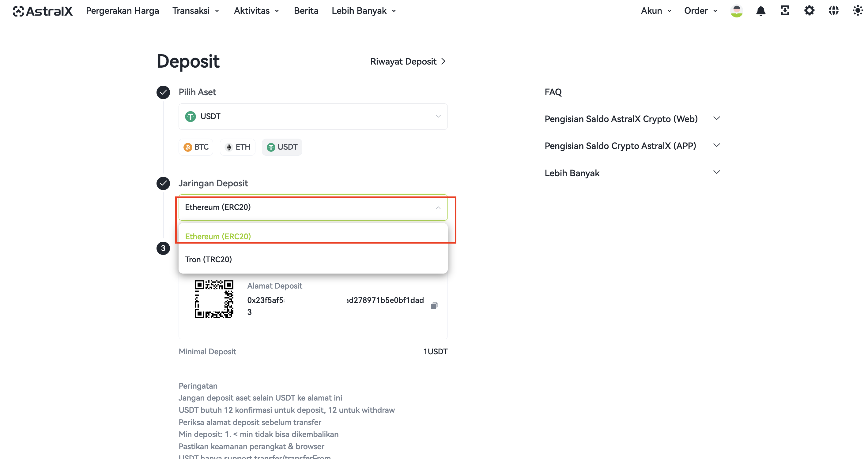Copy the deposit address
Viewport: 868px width, 459px height.
[x=434, y=305]
